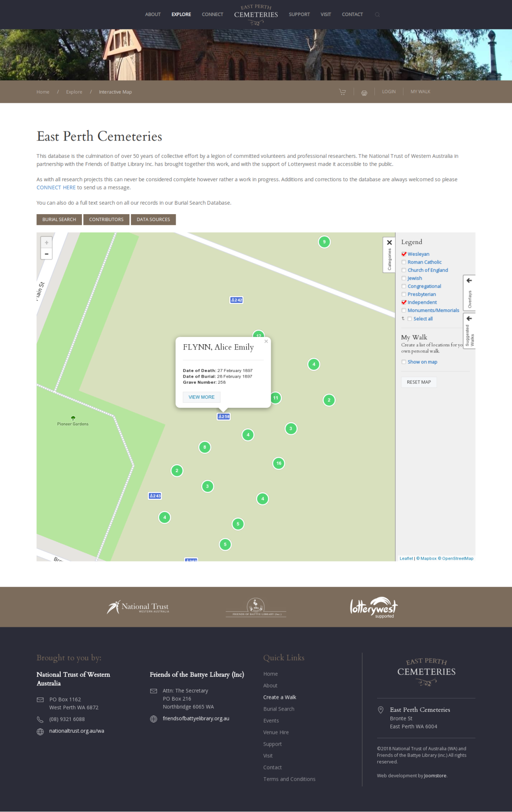The image size is (512, 812).
Task: Uncheck the Wesleyan category checkbox
Action: [404, 254]
